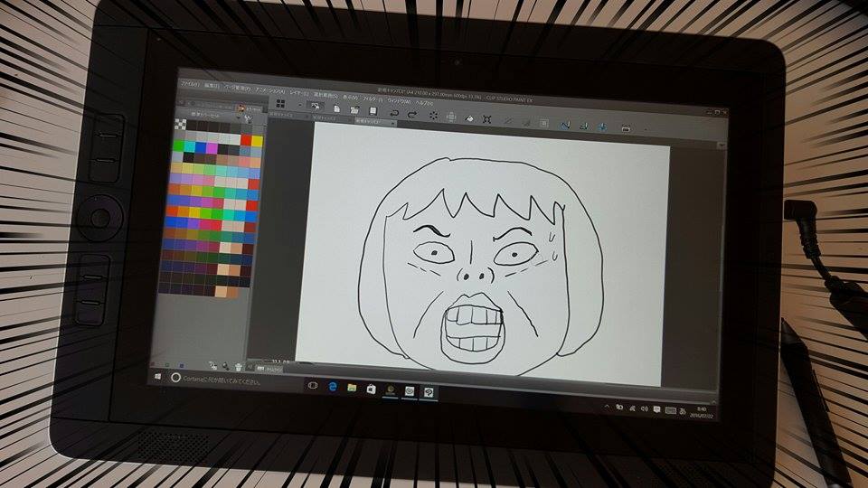Open the ウィンドウ(W) menu
This screenshot has height=488, width=868.
pyautogui.click(x=399, y=100)
